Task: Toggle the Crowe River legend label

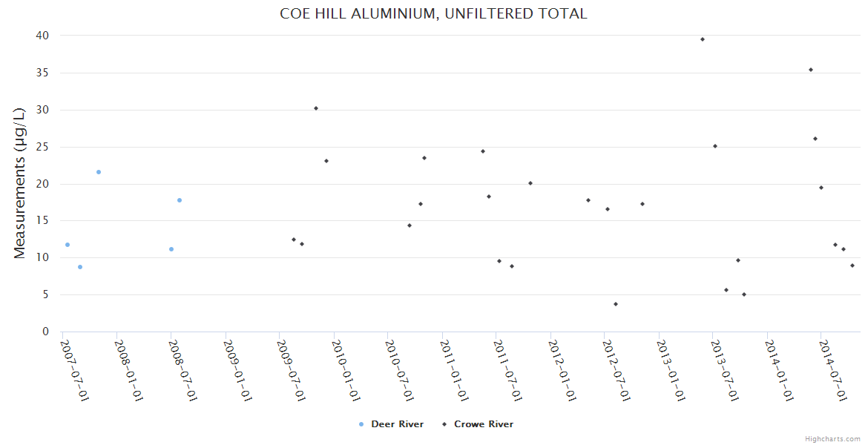Action: coord(483,424)
